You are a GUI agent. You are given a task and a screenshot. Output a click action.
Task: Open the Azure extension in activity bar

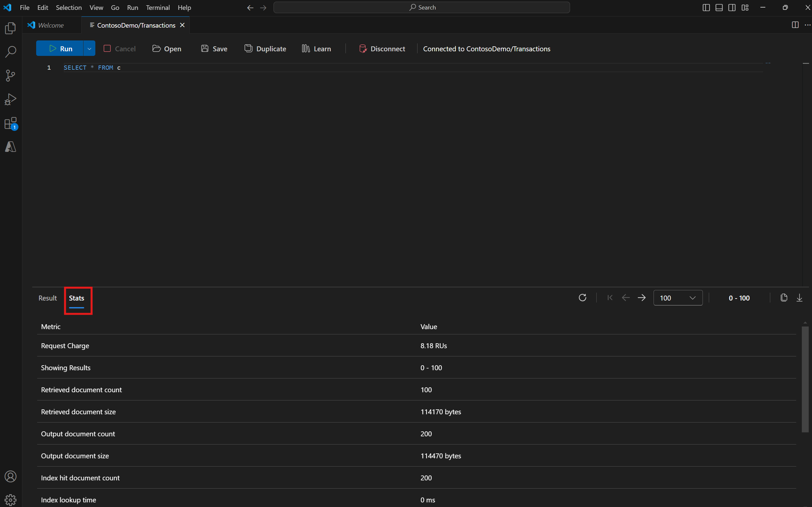pyautogui.click(x=11, y=147)
